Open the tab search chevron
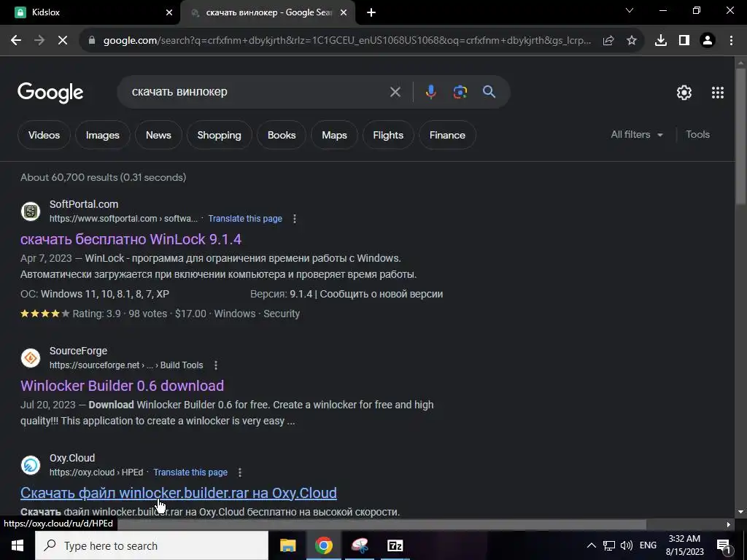Viewport: 747px width, 560px height. click(x=630, y=10)
